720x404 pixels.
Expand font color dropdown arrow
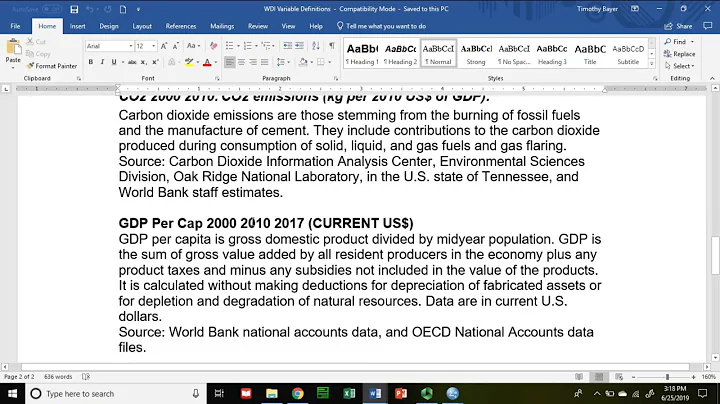click(x=216, y=62)
